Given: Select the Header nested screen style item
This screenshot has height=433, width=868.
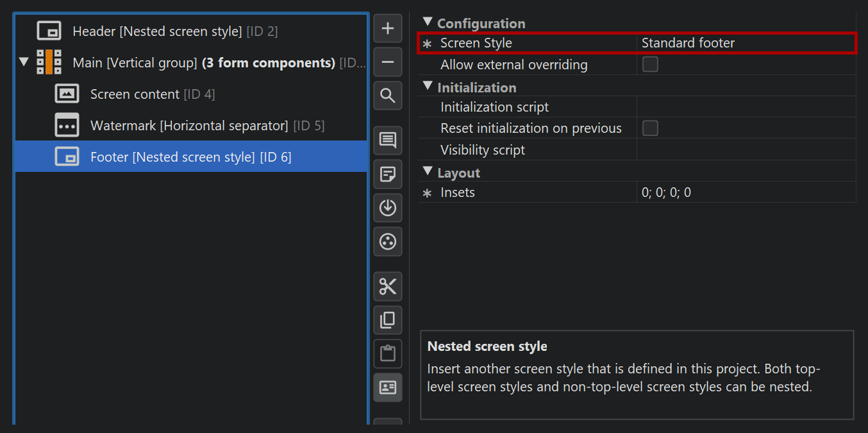Looking at the screenshot, I should coord(174,31).
